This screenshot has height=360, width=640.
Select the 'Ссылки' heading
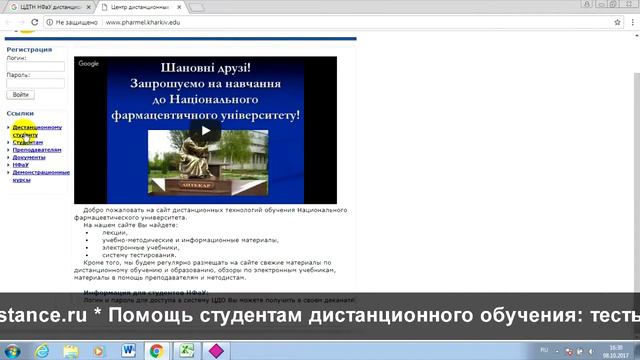tap(20, 113)
